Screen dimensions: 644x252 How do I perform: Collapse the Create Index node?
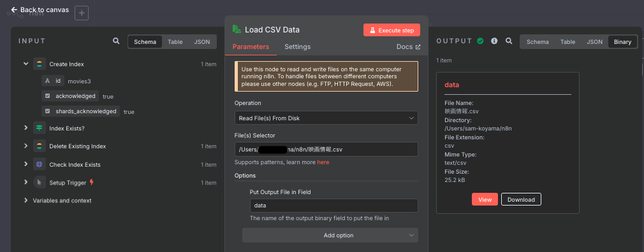pyautogui.click(x=26, y=64)
